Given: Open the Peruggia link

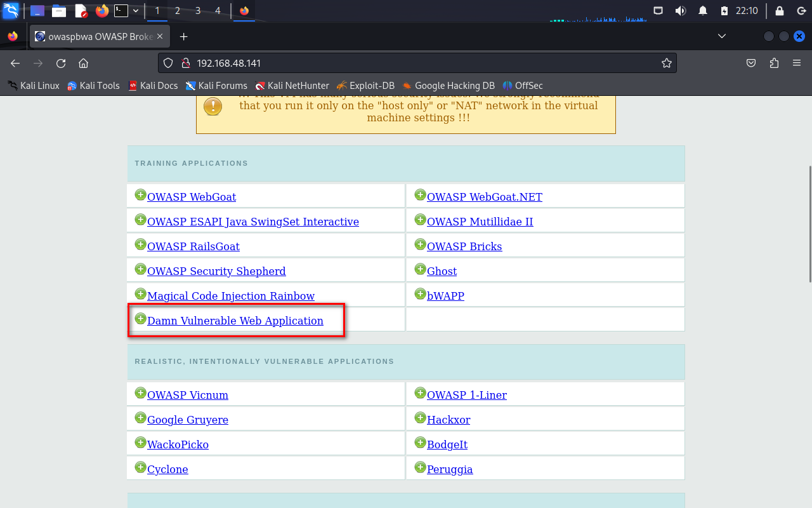Looking at the screenshot, I should coord(450,469).
